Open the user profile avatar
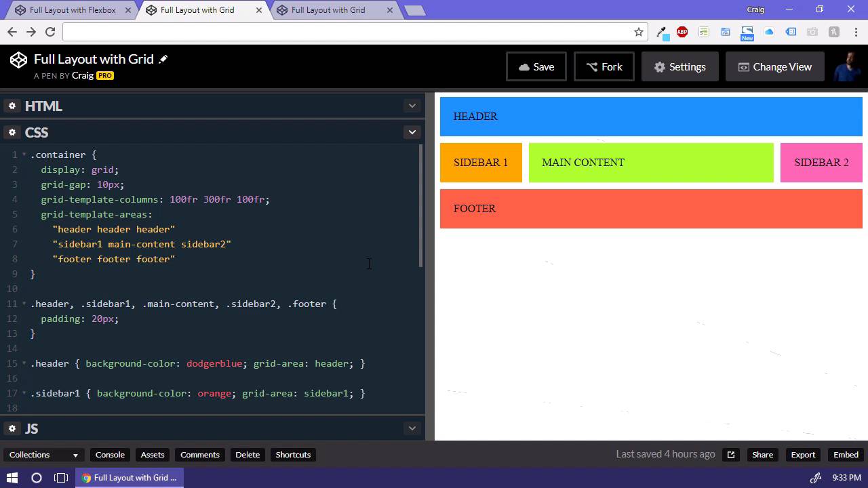The width and height of the screenshot is (868, 488). pyautogui.click(x=848, y=66)
